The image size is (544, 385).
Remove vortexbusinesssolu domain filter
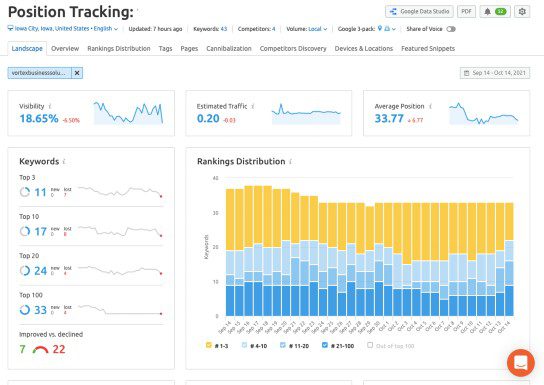coord(77,73)
